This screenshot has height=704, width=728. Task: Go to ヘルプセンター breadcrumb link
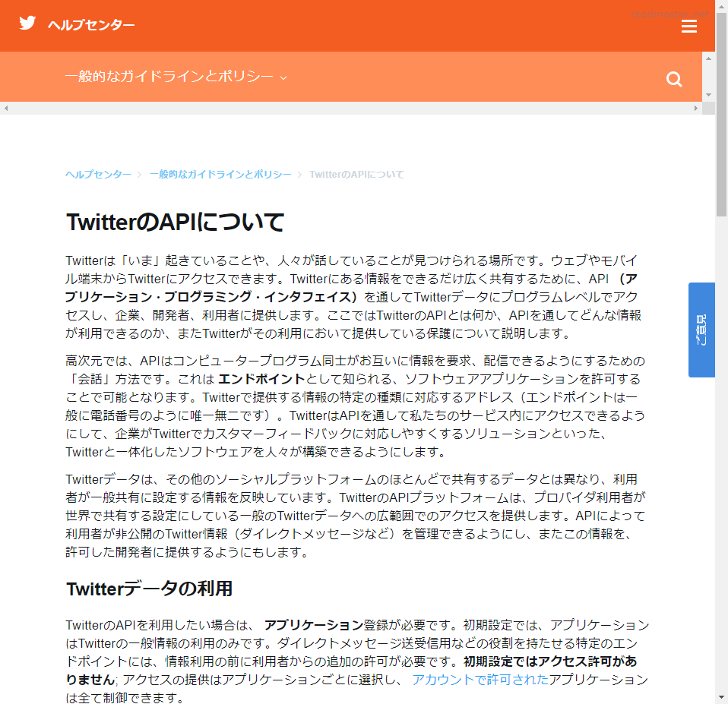tap(98, 175)
